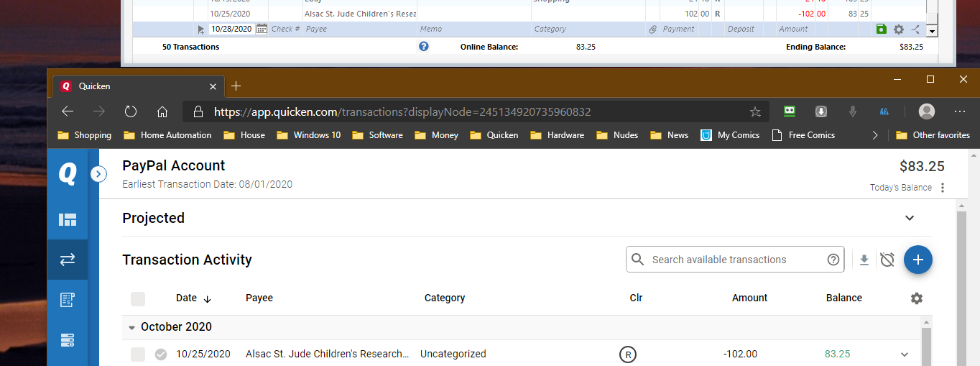
Task: Click the blue hls extension icon
Action: click(884, 111)
